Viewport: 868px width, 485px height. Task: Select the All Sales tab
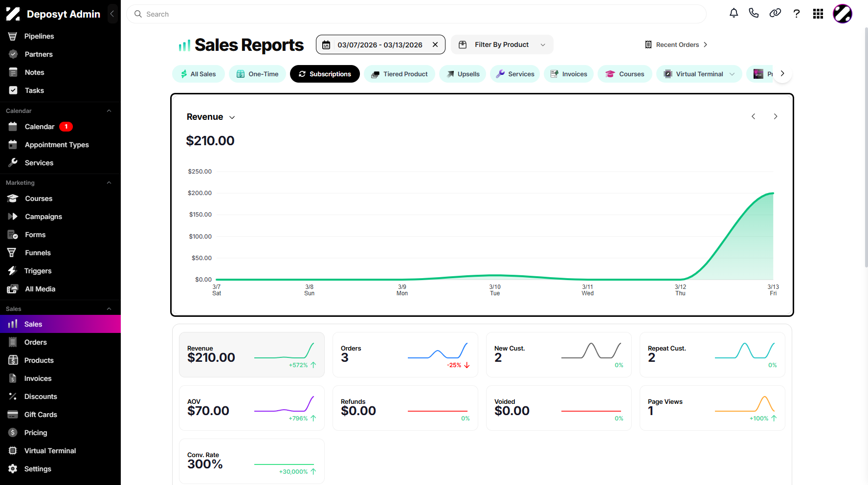click(x=198, y=74)
